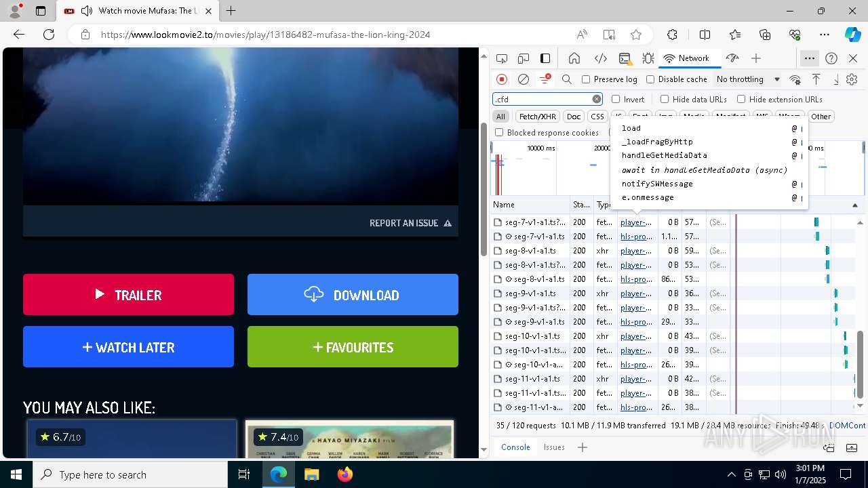Click the network overview timeline at 10000 ms
Viewport: 868px width, 488px height.
coord(540,148)
